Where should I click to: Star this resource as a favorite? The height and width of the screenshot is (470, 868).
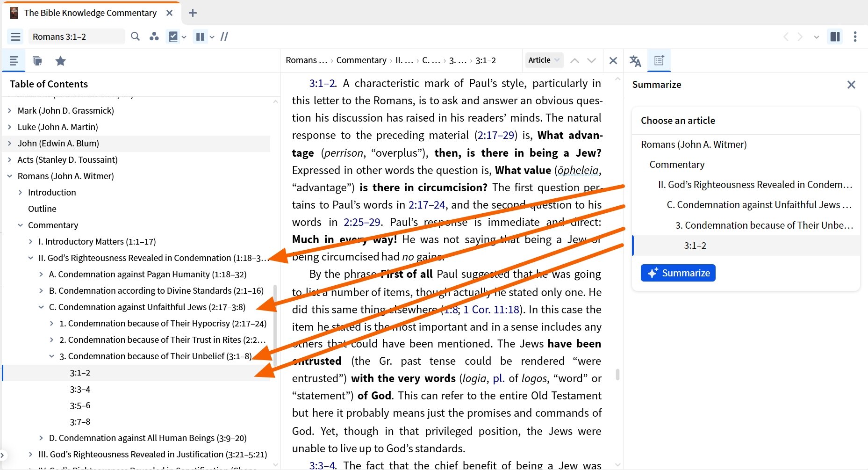click(61, 61)
